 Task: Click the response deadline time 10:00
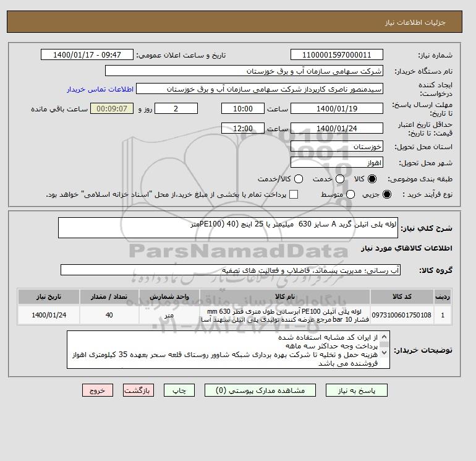(243, 108)
